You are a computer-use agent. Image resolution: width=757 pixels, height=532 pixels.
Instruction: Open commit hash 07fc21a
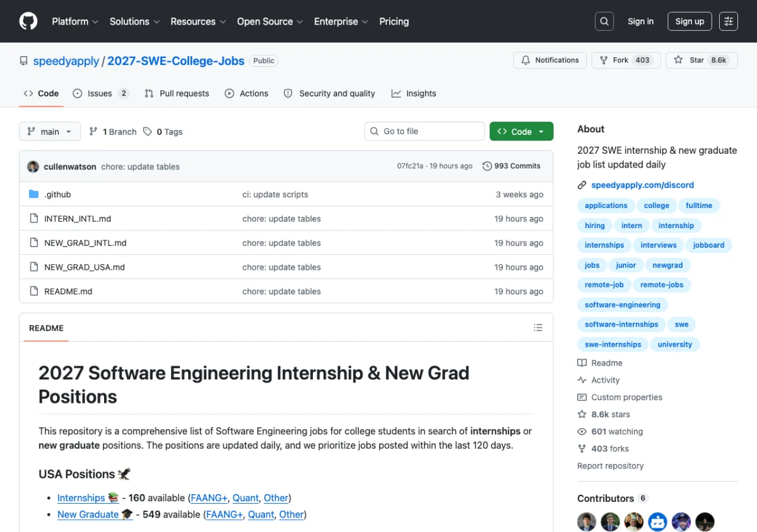411,166
